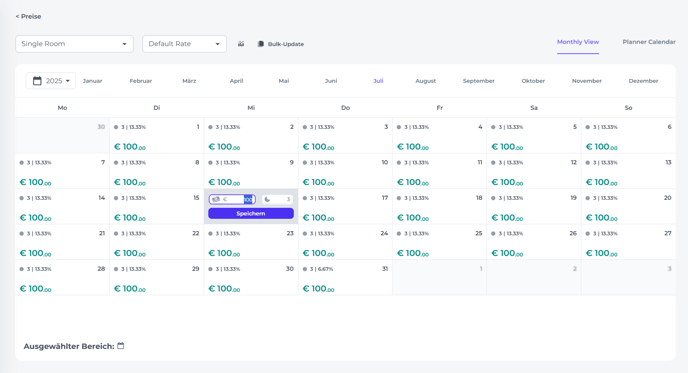
Task: Click the € 100 price on July 23
Action: coord(224,253)
